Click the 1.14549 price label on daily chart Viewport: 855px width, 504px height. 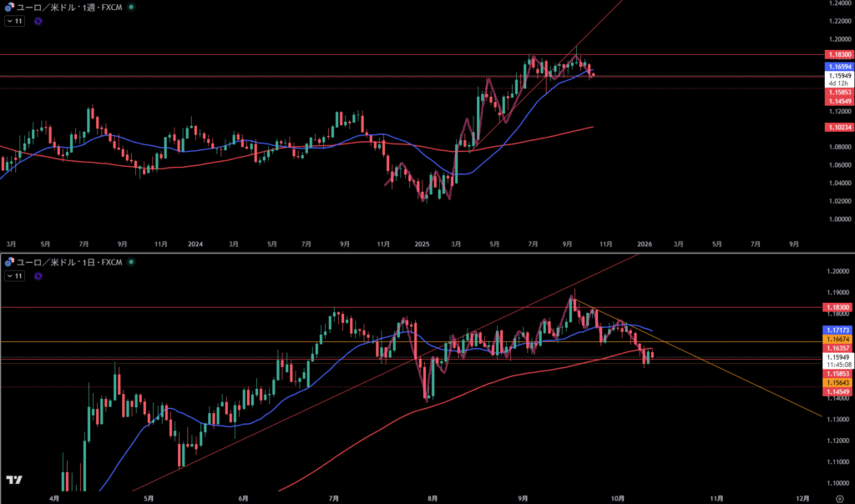coord(837,391)
